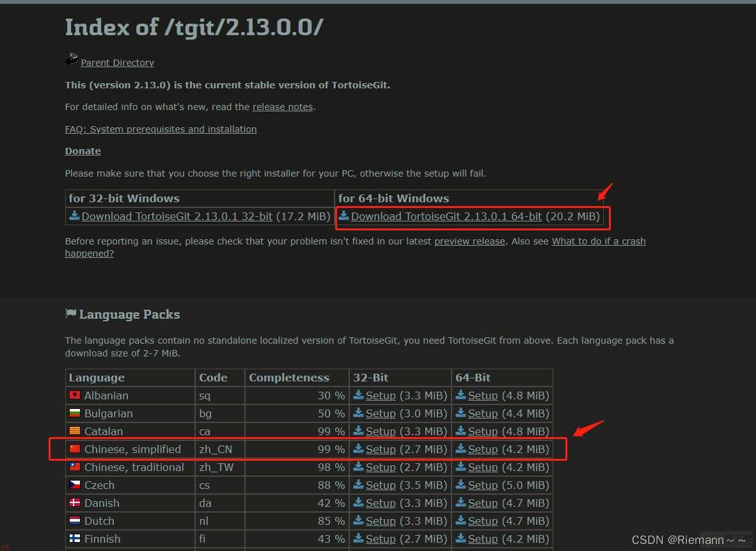This screenshot has height=551, width=756.
Task: Open the preview release link
Action: click(x=469, y=241)
